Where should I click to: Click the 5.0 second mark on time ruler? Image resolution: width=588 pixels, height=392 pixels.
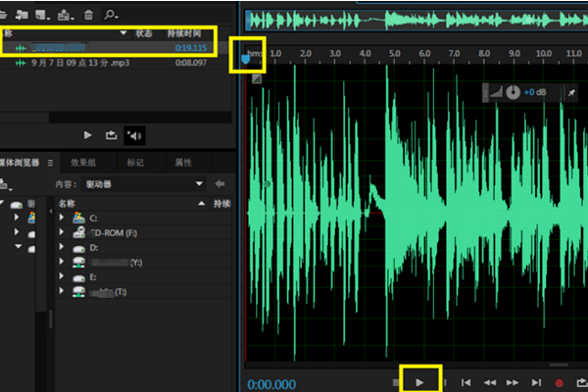tap(395, 53)
